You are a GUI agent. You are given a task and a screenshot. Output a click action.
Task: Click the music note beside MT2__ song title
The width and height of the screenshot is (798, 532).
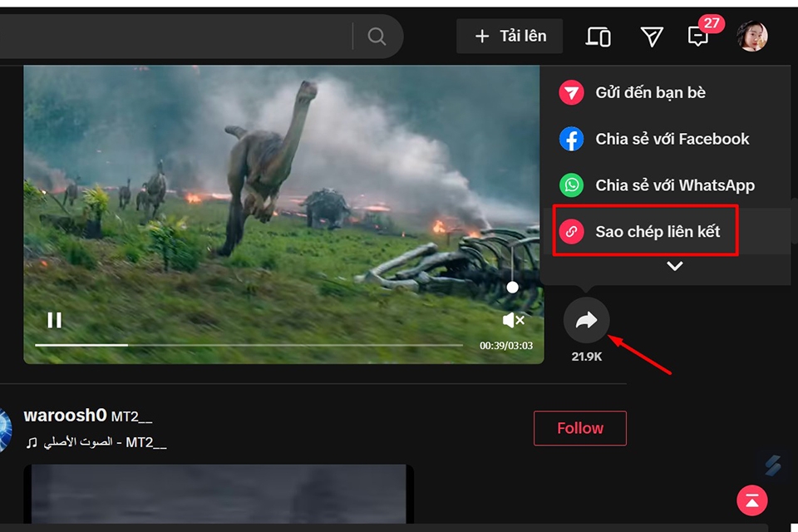(x=31, y=442)
